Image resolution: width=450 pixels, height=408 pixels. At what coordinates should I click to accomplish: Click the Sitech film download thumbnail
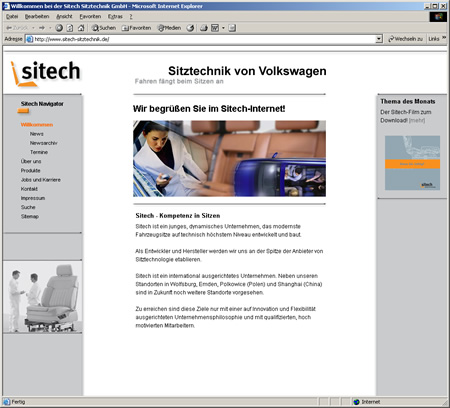(x=412, y=163)
